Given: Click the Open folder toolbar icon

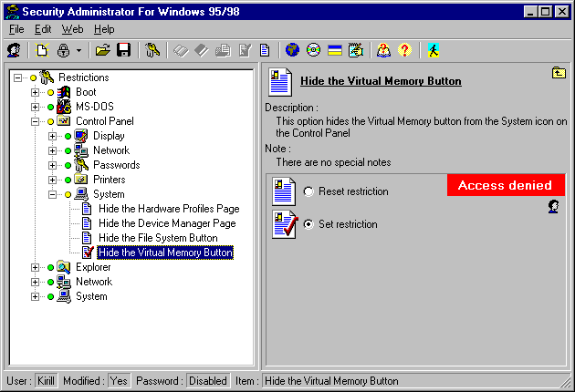Looking at the screenshot, I should (103, 51).
